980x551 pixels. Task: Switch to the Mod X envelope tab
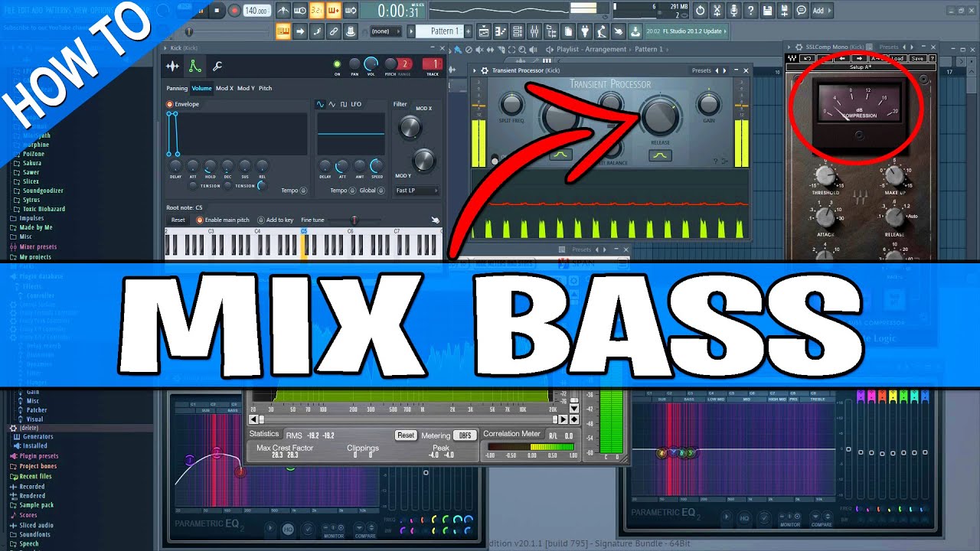point(224,88)
